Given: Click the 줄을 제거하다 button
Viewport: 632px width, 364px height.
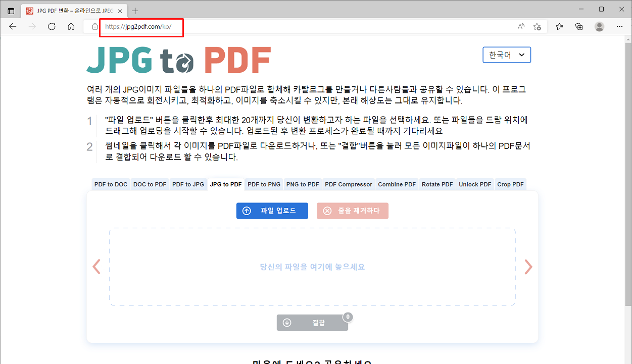Looking at the screenshot, I should [x=353, y=211].
